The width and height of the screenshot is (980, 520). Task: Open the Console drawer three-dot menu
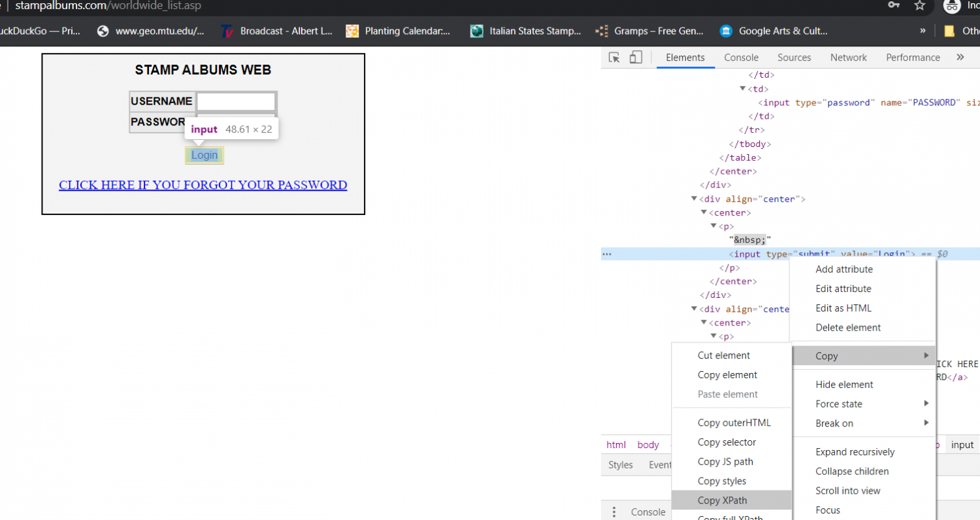point(614,512)
